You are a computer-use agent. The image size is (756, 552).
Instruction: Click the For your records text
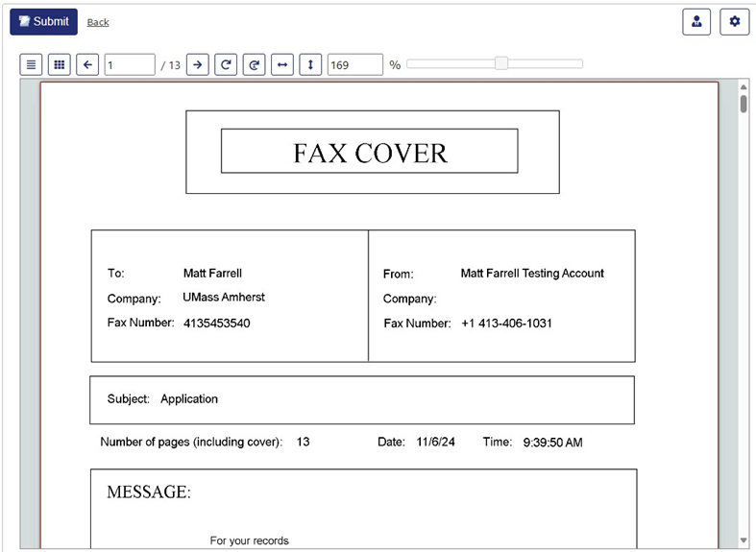pos(249,540)
